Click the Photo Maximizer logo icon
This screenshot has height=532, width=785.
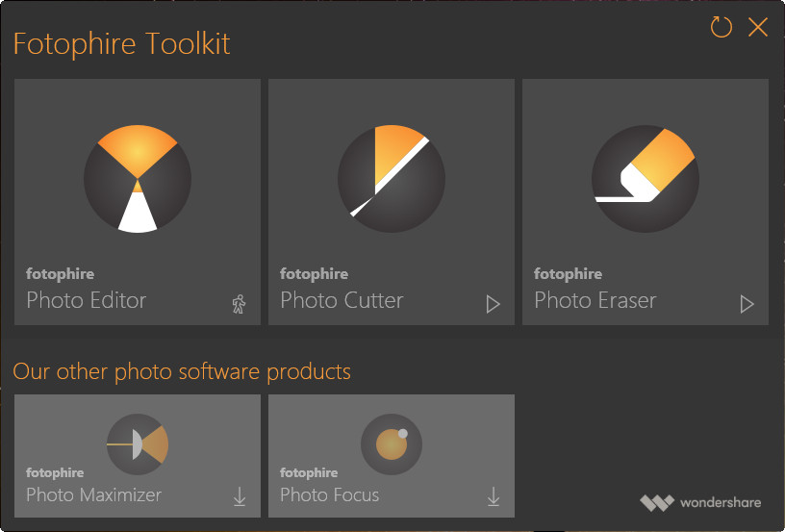coord(138,443)
